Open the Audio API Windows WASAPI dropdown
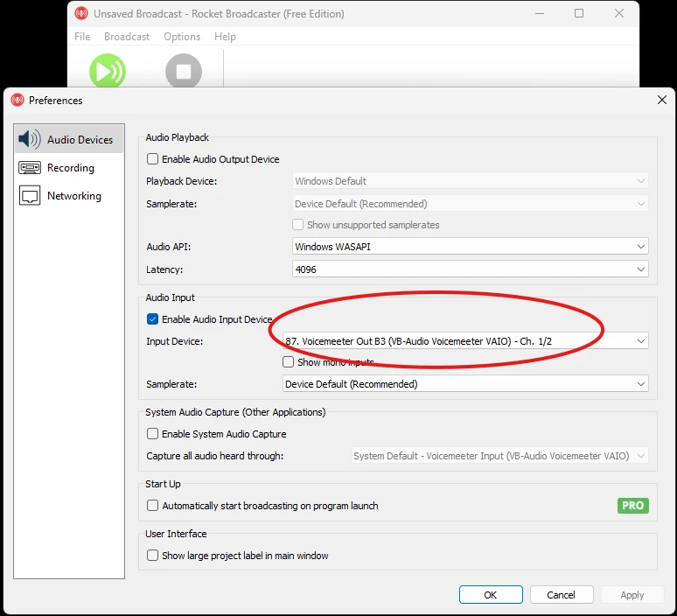The height and width of the screenshot is (616, 677). (x=470, y=246)
